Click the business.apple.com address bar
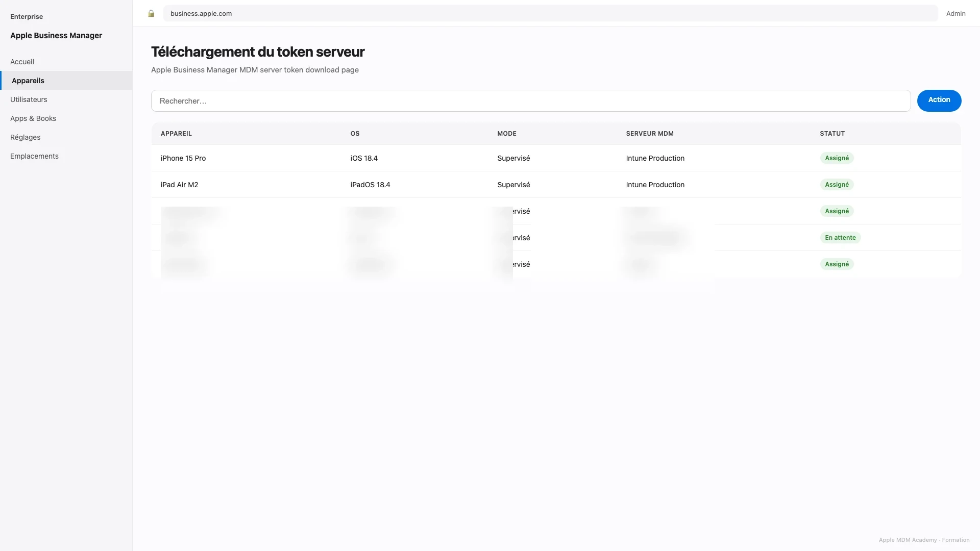The width and height of the screenshot is (980, 551). click(x=550, y=14)
